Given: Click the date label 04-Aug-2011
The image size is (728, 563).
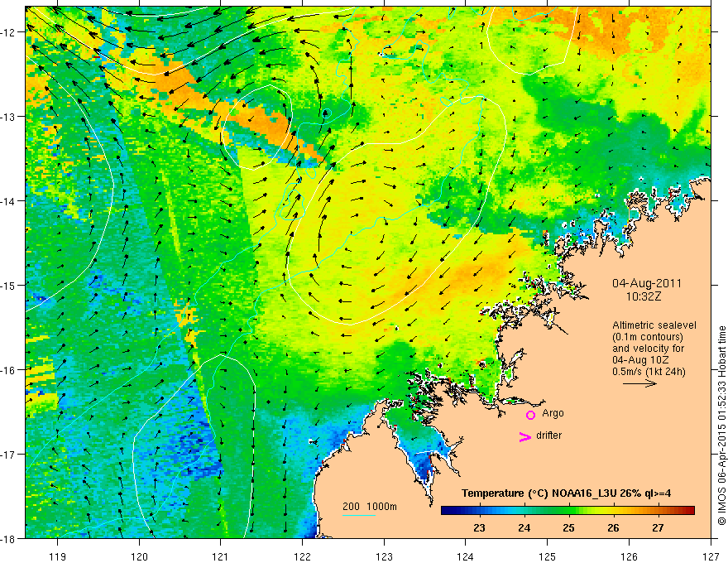Looking at the screenshot, I should tap(647, 283).
